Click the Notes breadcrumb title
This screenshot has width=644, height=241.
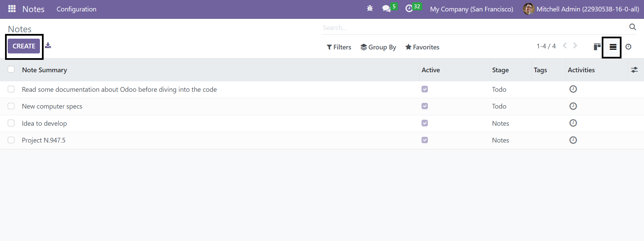click(19, 29)
